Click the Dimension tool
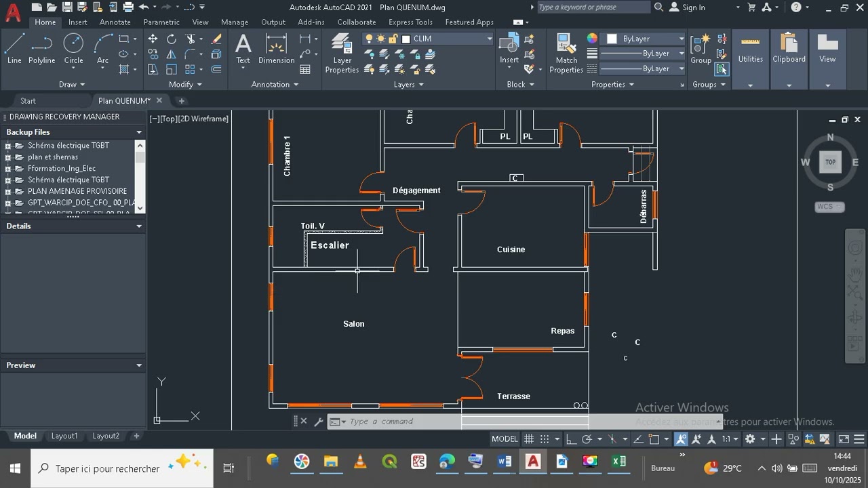This screenshot has height=488, width=868. 276,48
